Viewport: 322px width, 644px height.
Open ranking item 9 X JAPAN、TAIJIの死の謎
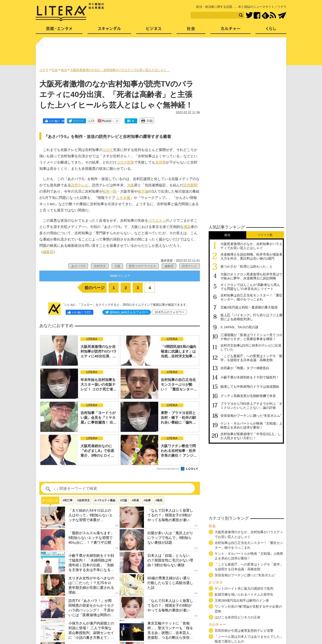click(x=239, y=327)
